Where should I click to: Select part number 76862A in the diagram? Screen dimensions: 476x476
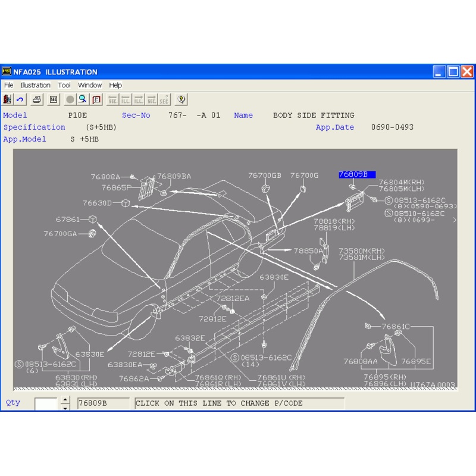click(x=134, y=378)
